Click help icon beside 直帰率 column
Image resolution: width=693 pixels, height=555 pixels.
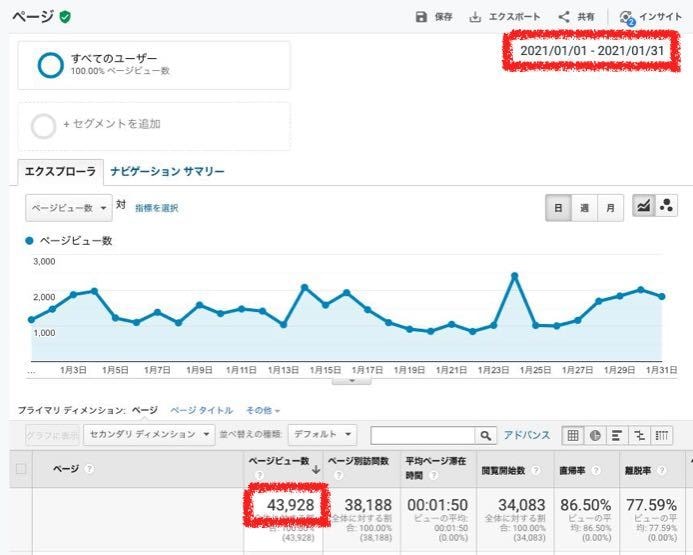595,470
